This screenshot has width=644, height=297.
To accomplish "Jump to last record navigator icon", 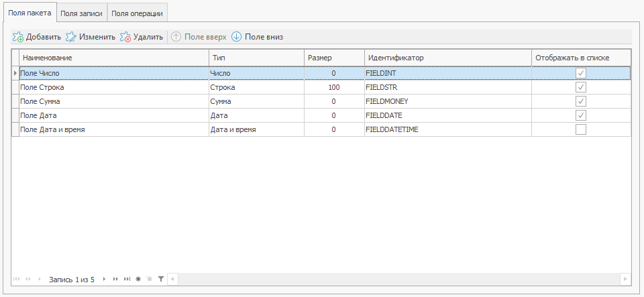I will pyautogui.click(x=127, y=279).
